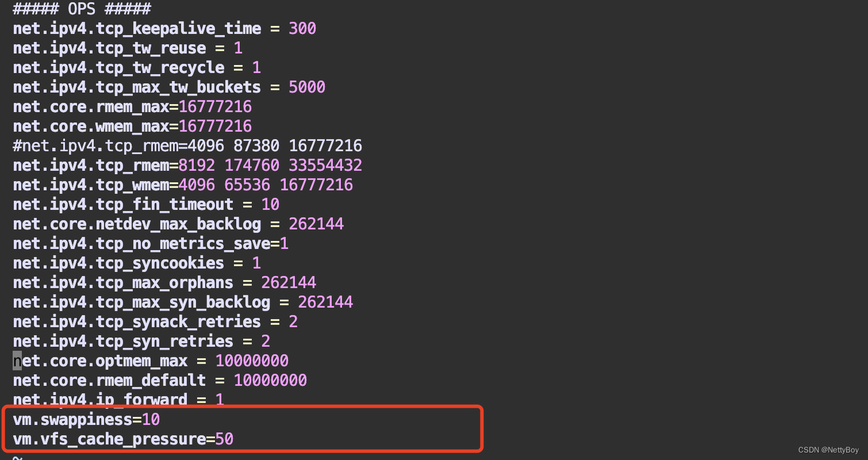Click the net.ipv4.tcp_tw_reuse parameter

(110, 48)
